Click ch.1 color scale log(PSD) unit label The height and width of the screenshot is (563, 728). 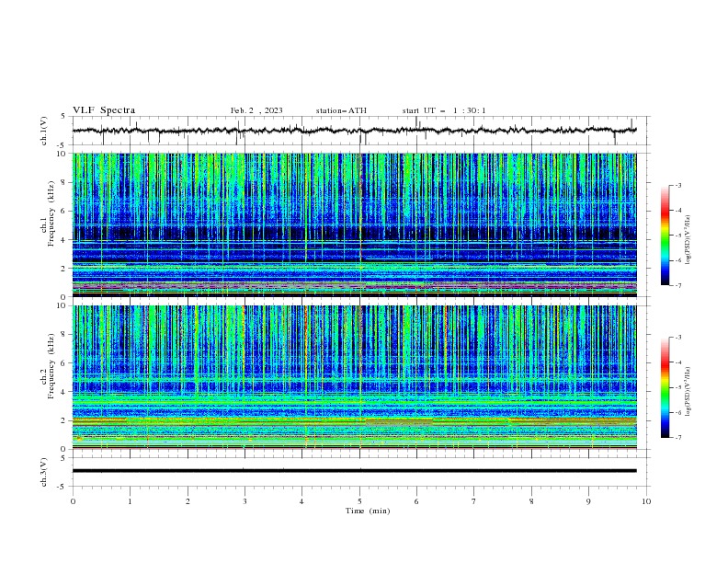click(x=688, y=240)
